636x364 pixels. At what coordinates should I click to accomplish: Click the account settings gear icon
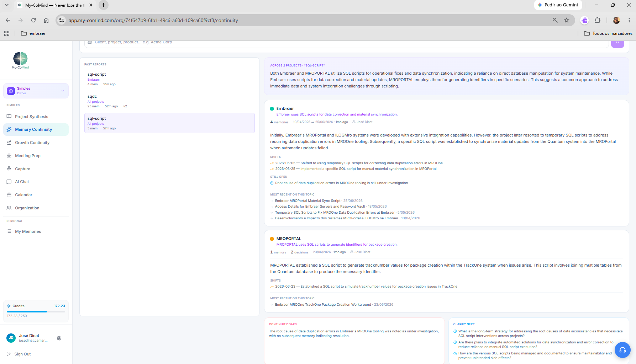[x=59, y=338]
